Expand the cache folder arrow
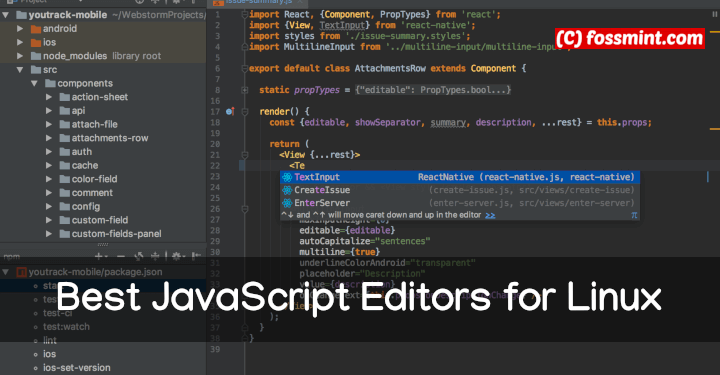The width and height of the screenshot is (720, 375). 49,165
